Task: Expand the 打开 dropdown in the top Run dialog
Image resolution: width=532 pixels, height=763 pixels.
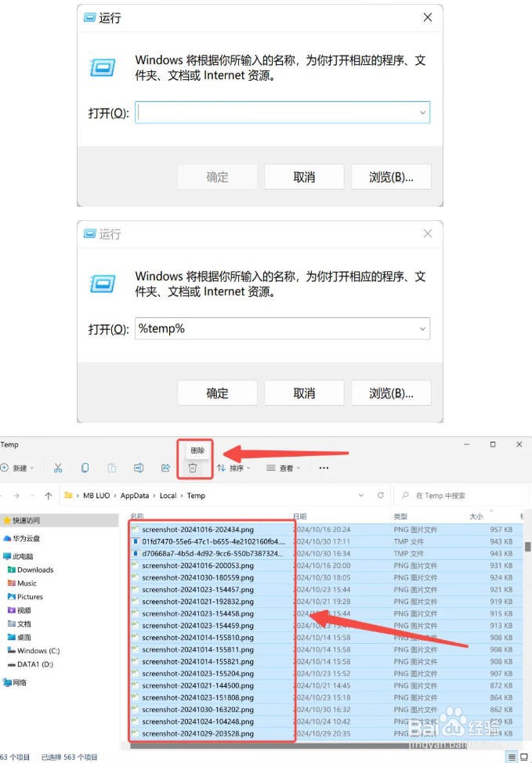Action: click(422, 112)
